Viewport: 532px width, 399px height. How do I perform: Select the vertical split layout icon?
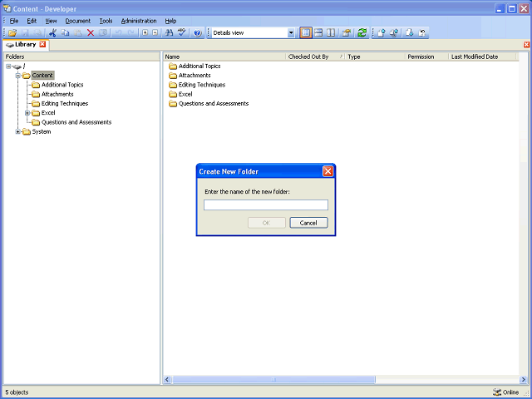331,33
